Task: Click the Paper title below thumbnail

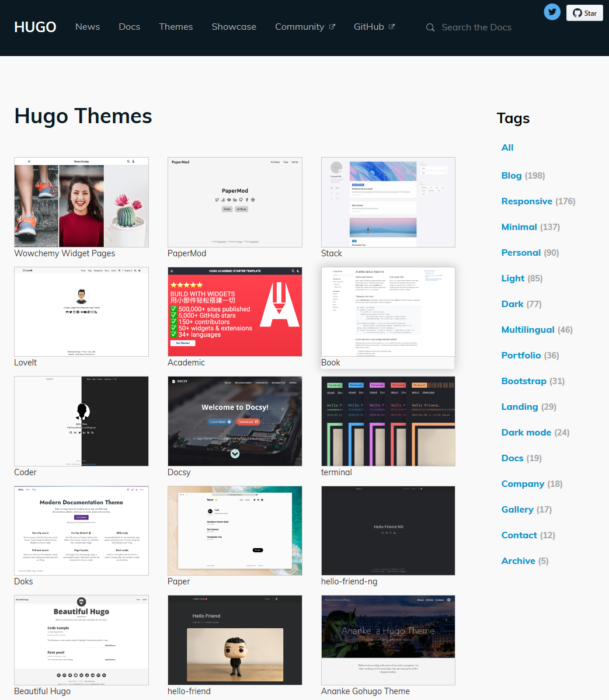Action: 179,581
